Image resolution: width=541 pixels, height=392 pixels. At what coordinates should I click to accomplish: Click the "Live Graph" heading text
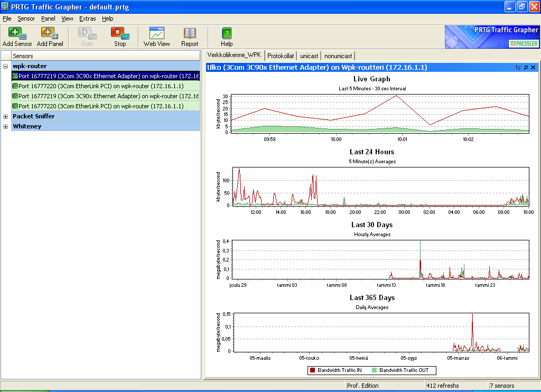coord(372,79)
